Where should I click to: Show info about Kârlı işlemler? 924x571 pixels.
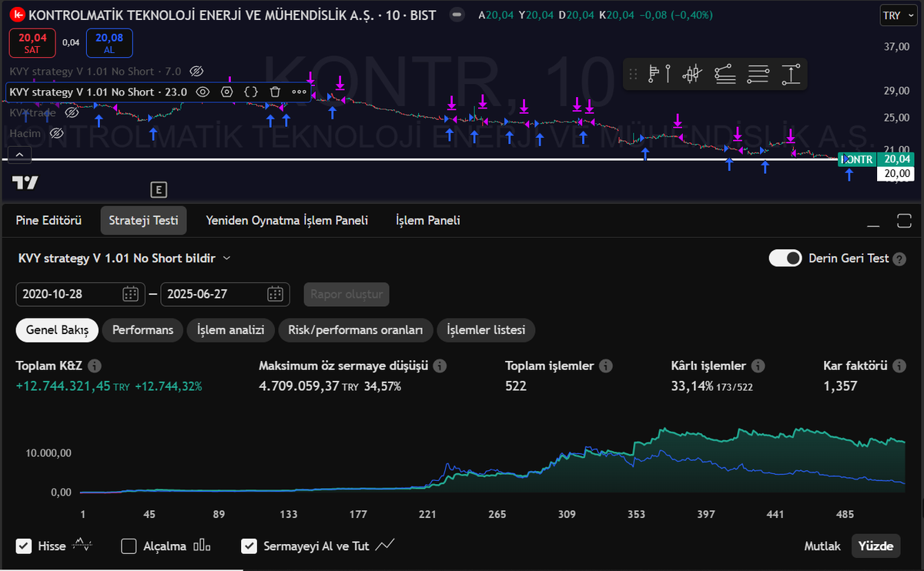click(758, 366)
